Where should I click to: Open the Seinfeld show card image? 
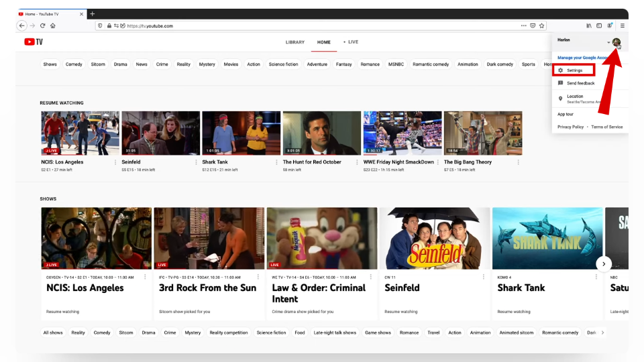pos(435,238)
